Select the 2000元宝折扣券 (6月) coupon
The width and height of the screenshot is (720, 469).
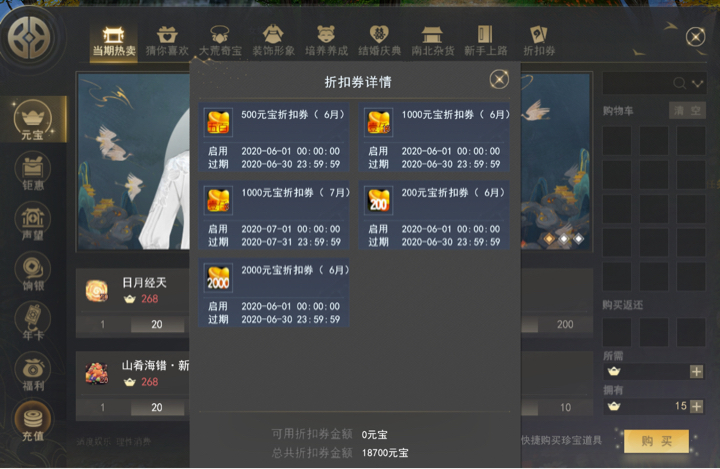[x=274, y=293]
